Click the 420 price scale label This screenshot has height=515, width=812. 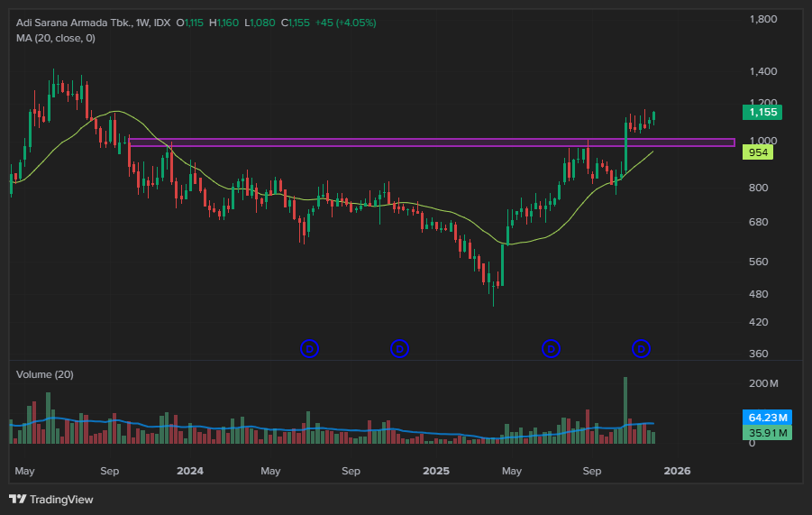[x=759, y=322]
